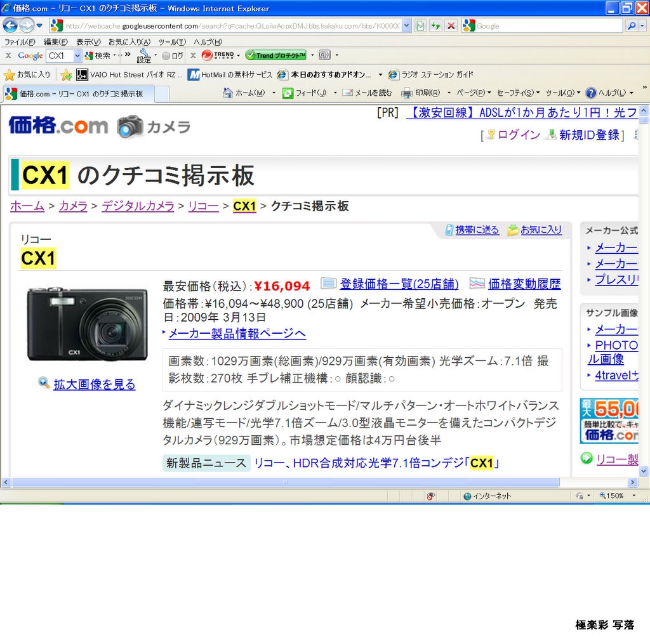The image size is (650, 644).
Task: Click the horizontal scrollbar thumb
Action: pyautogui.click(x=286, y=482)
